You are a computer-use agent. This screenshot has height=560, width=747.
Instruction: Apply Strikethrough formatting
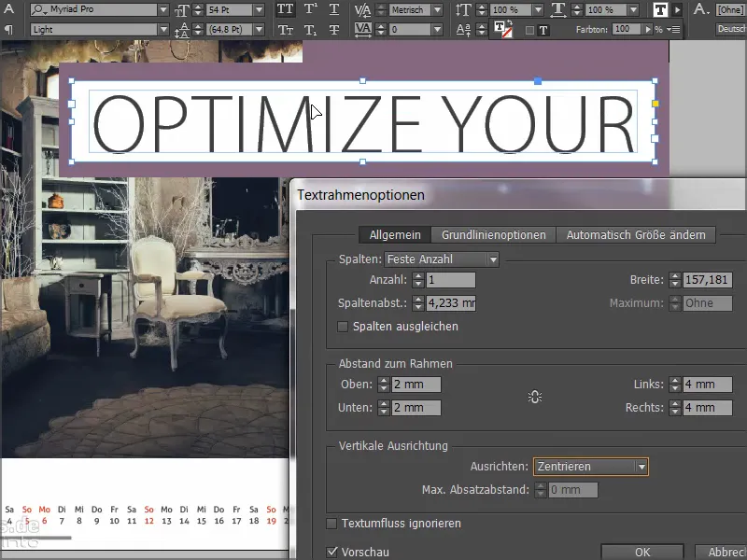tap(334, 30)
